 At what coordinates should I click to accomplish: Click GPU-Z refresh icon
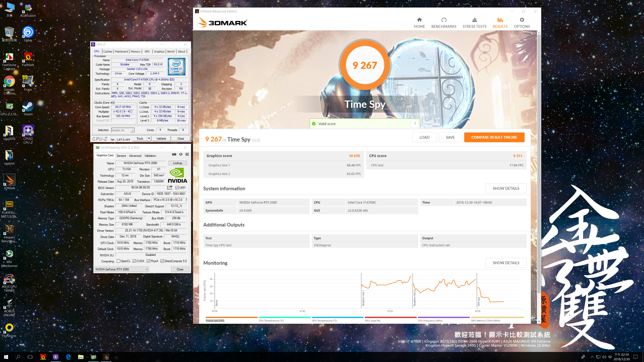tap(181, 154)
